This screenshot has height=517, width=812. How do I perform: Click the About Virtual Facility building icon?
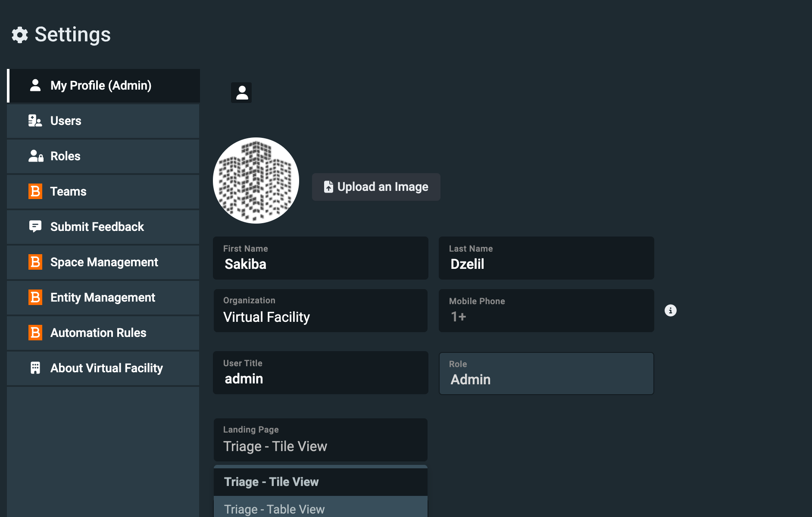pyautogui.click(x=35, y=368)
